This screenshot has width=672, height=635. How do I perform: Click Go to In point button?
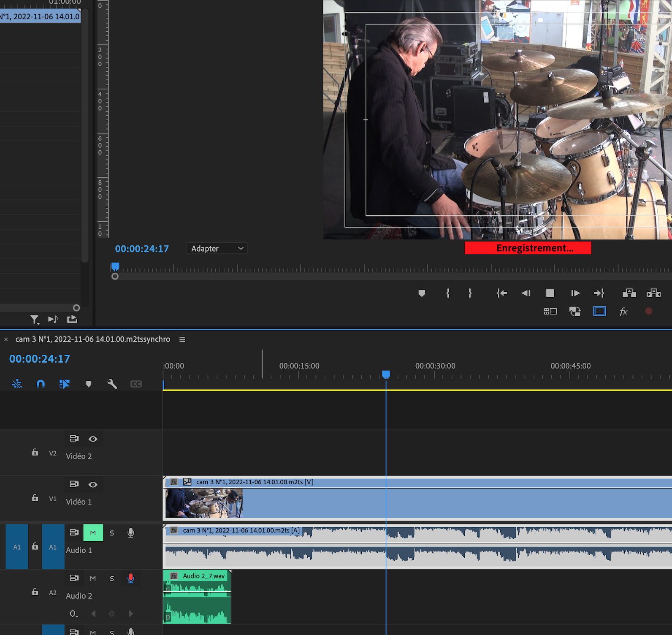point(501,293)
